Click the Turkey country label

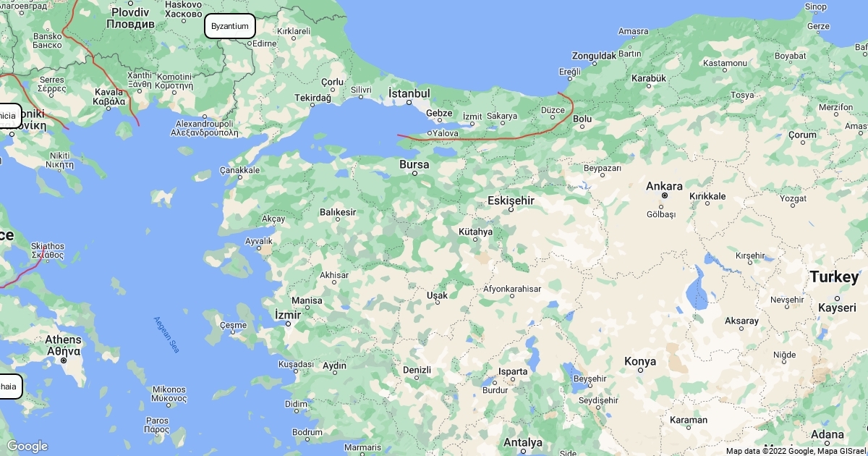click(835, 277)
